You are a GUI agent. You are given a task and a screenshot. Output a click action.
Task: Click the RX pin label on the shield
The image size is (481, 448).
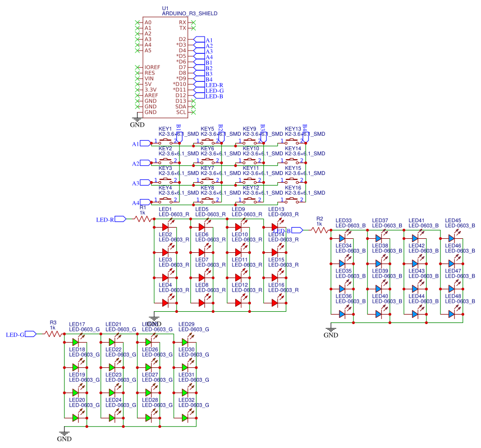tap(182, 22)
